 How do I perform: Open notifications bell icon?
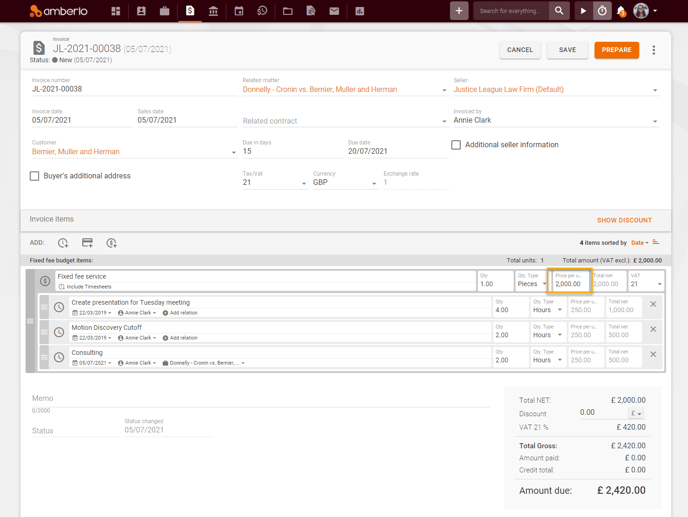(621, 11)
